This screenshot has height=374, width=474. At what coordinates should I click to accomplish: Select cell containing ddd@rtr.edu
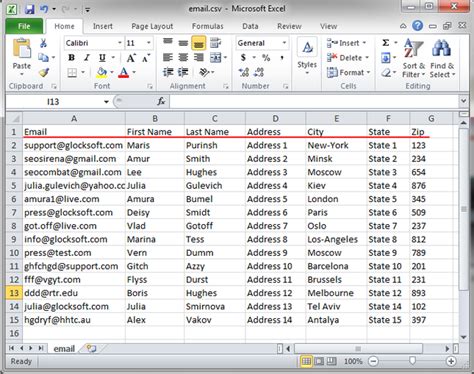click(x=74, y=293)
